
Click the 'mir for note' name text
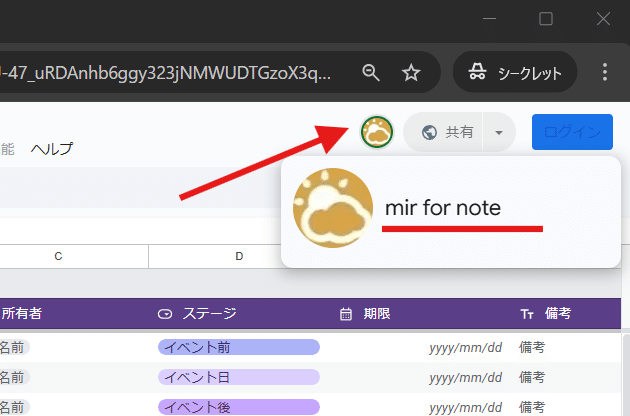443,208
